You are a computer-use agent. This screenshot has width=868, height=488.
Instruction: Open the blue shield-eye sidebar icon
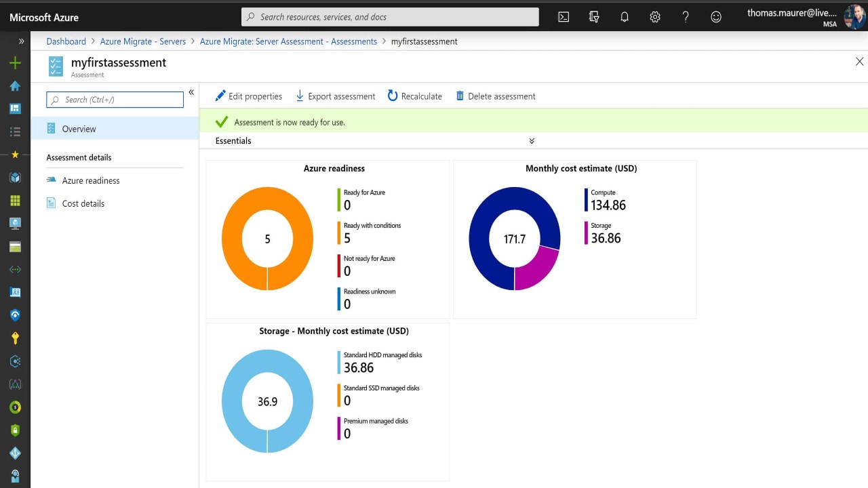click(15, 315)
